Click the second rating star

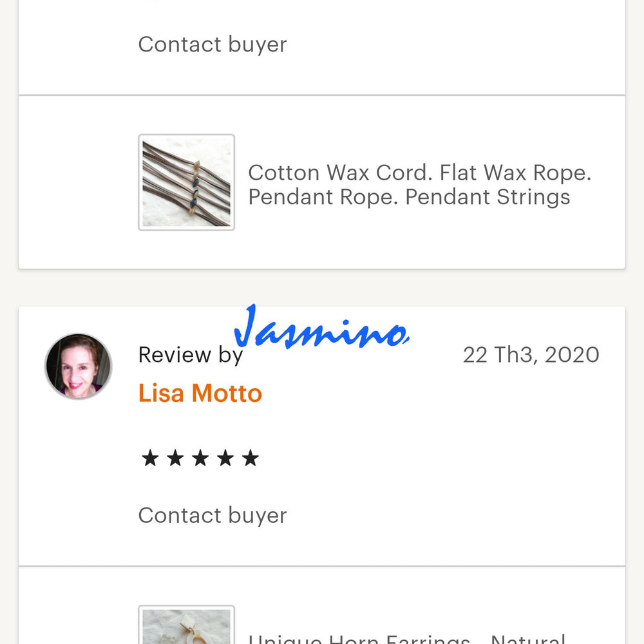point(175,459)
